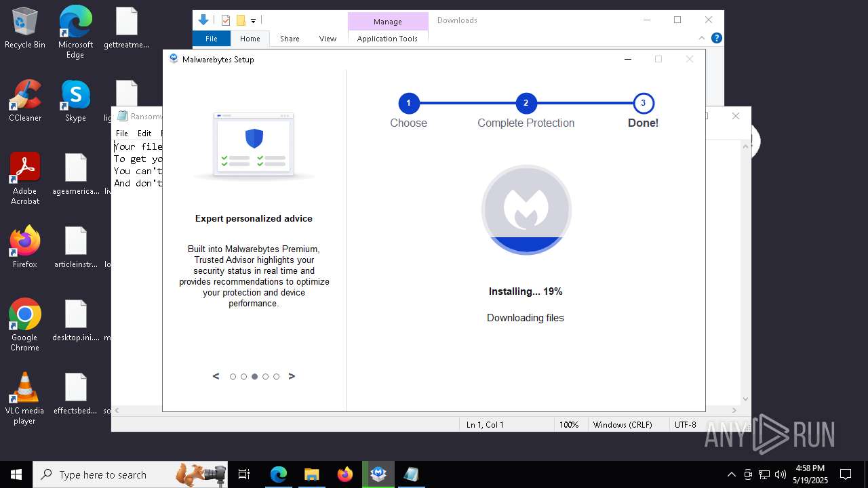This screenshot has height=488, width=868.
Task: Switch to the Share tab in File Explorer
Action: point(290,39)
